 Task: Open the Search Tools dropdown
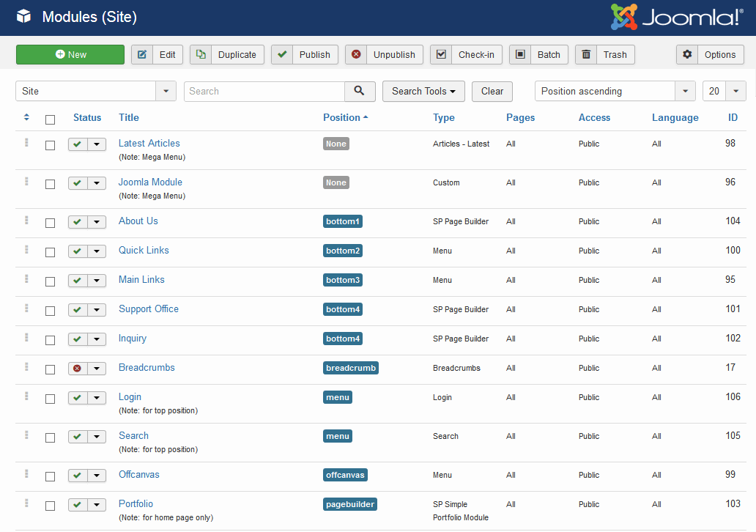point(423,91)
